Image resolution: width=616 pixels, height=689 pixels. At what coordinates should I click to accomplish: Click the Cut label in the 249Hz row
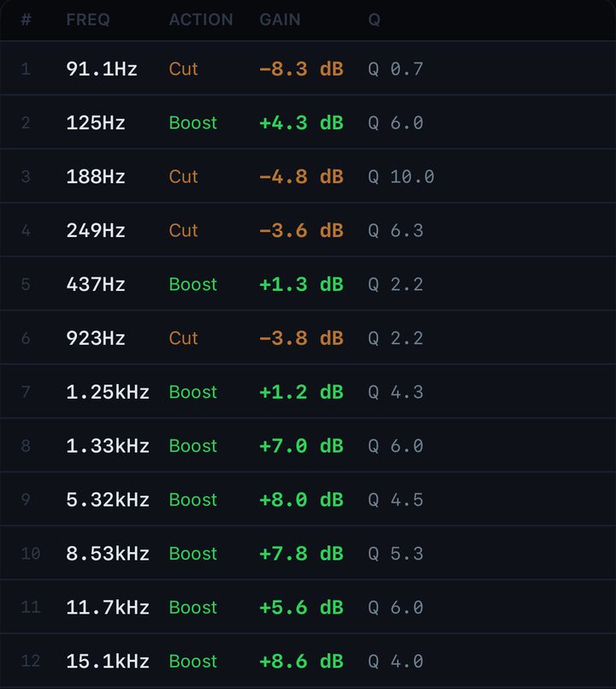click(x=183, y=231)
